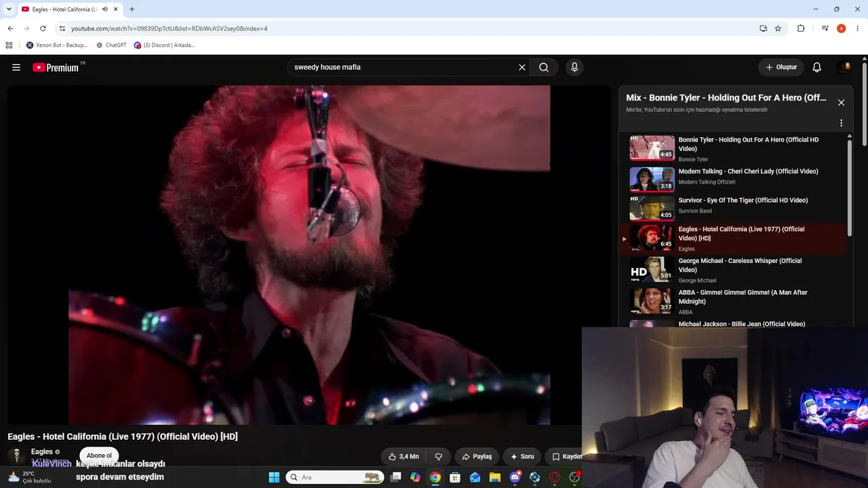Click the taskbar Ara search box
The image size is (868, 488).
coord(334,477)
